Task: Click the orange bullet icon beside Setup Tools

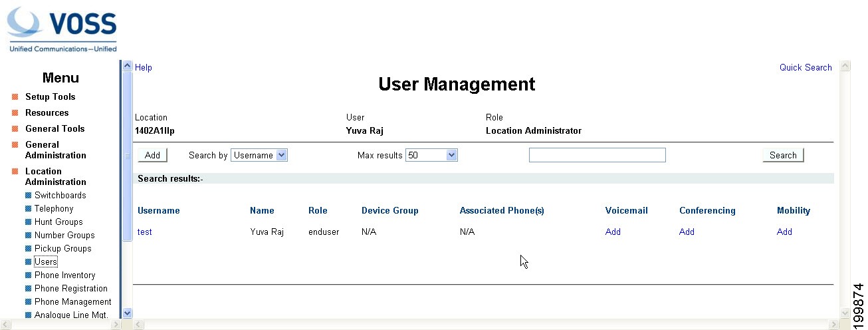Action: point(15,97)
